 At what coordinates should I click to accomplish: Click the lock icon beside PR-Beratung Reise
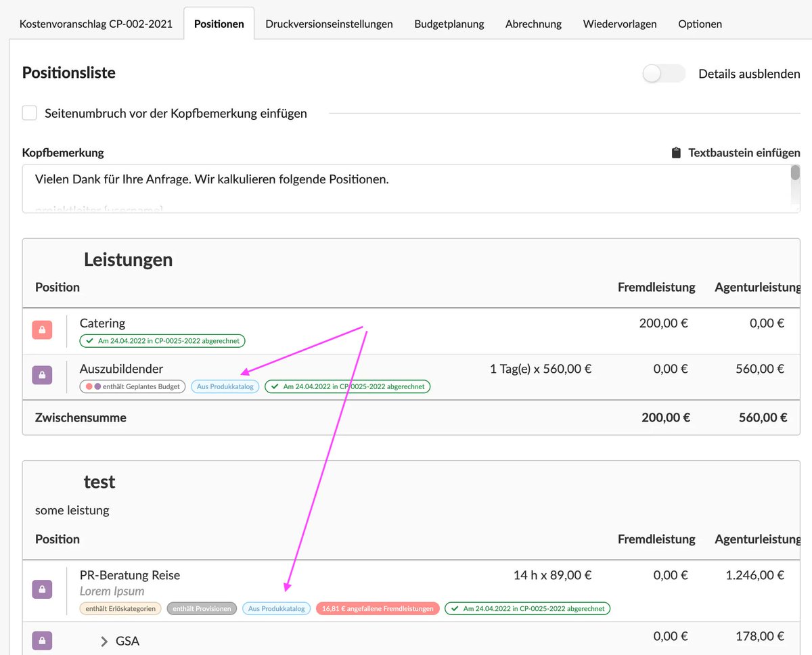tap(42, 589)
